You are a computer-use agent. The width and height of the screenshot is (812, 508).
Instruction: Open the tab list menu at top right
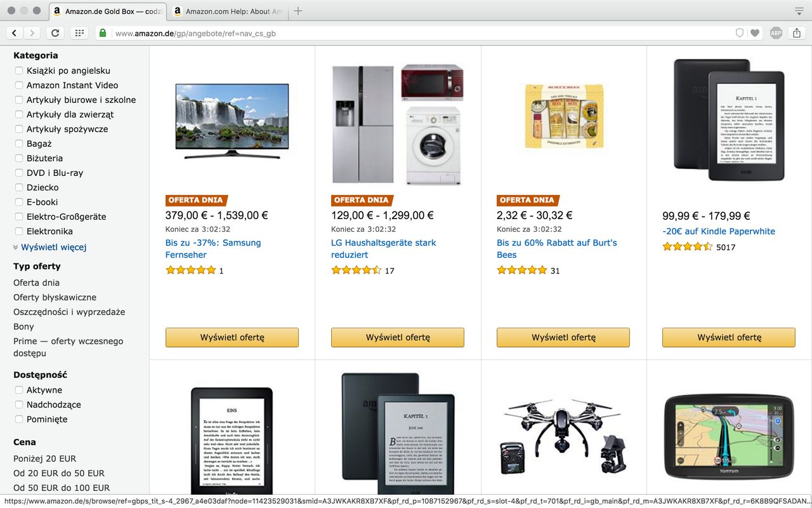[799, 11]
